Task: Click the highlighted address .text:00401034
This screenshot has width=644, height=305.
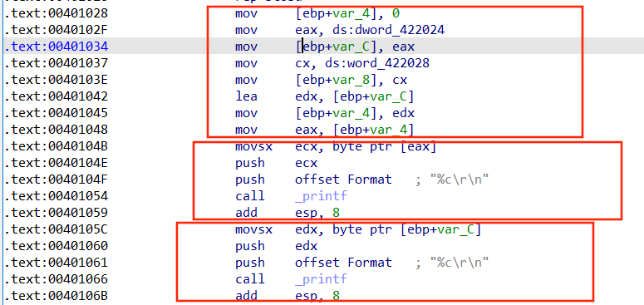Action: point(57,47)
